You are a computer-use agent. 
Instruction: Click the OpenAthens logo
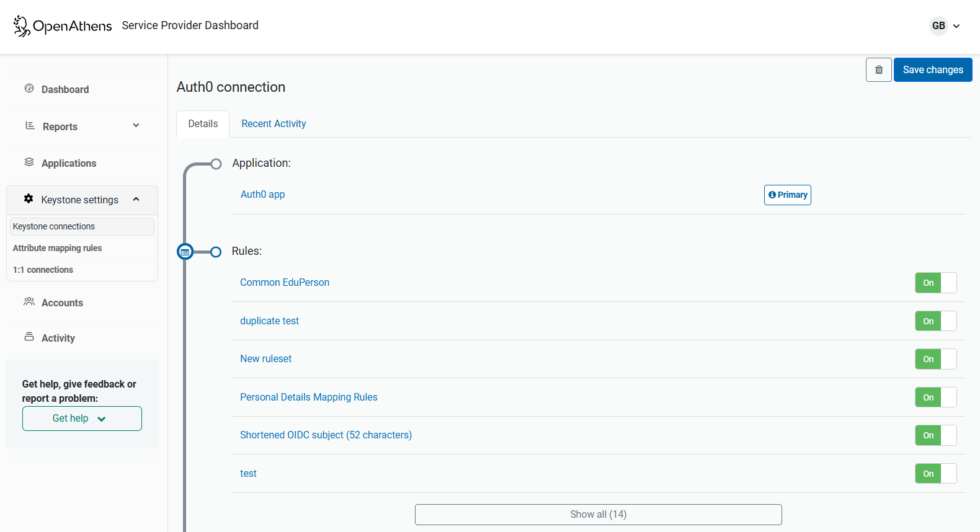(x=63, y=26)
